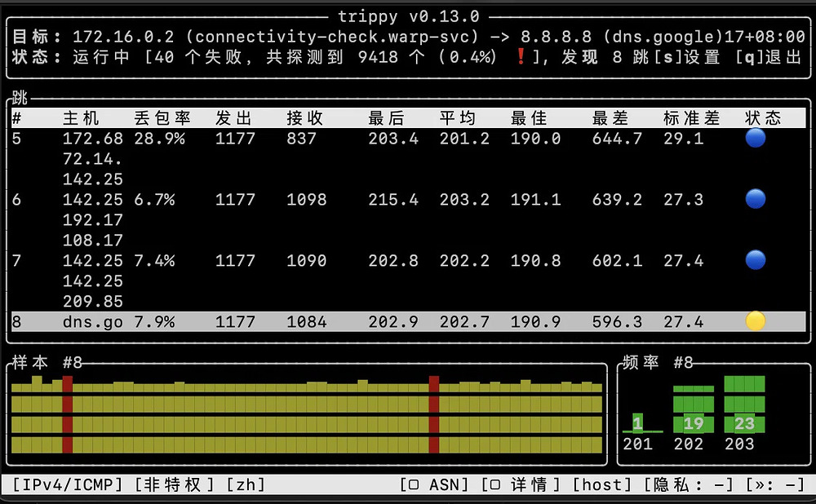The width and height of the screenshot is (816, 504).
Task: Click the [host] address mode indicator
Action: point(603,484)
